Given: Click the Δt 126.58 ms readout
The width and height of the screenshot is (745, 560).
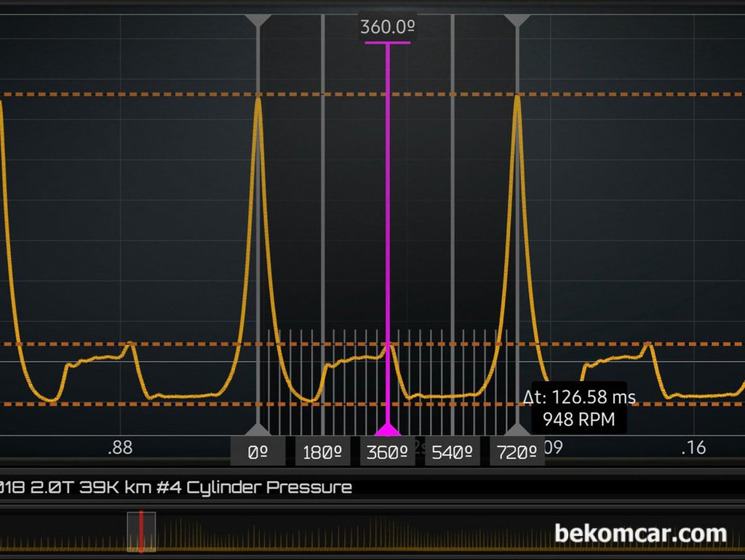Looking at the screenshot, I should (579, 397).
